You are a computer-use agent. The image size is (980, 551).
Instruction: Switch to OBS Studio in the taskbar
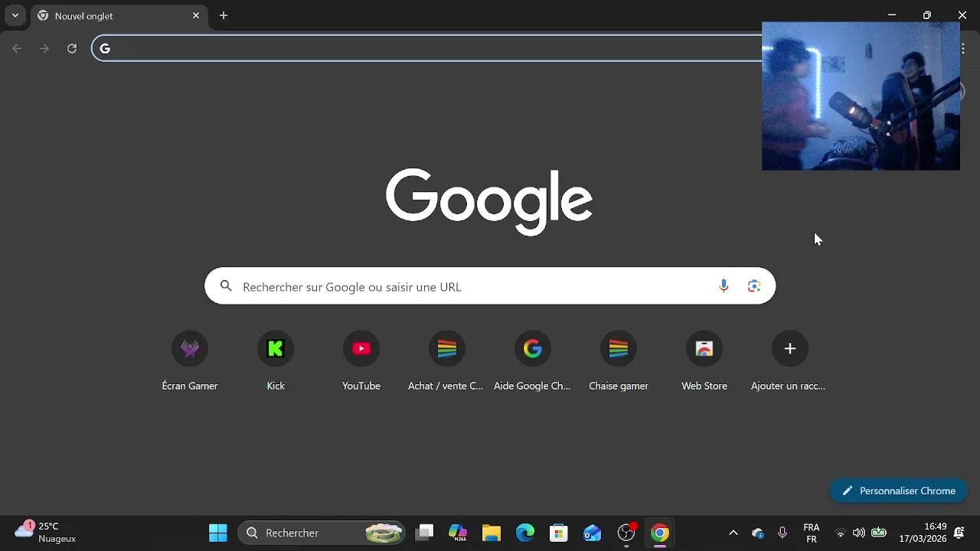point(626,533)
